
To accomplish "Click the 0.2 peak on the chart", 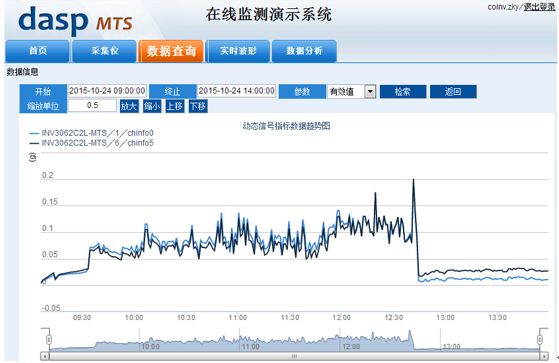I will point(414,179).
